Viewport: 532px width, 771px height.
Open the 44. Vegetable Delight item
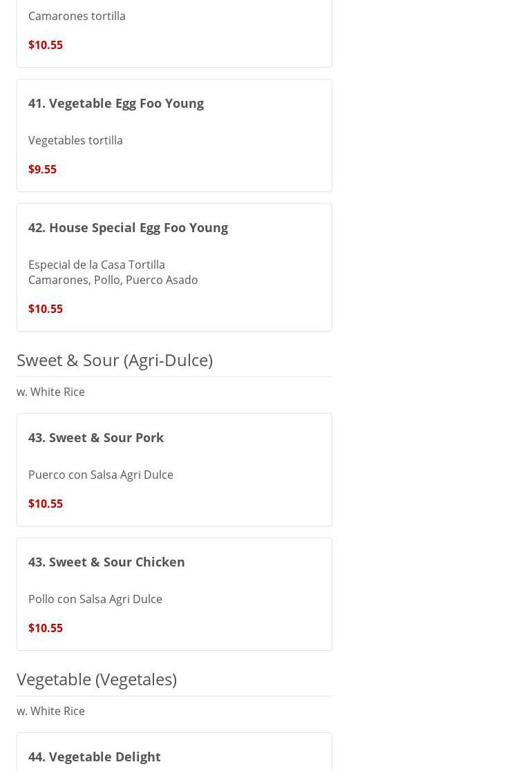[x=95, y=756]
